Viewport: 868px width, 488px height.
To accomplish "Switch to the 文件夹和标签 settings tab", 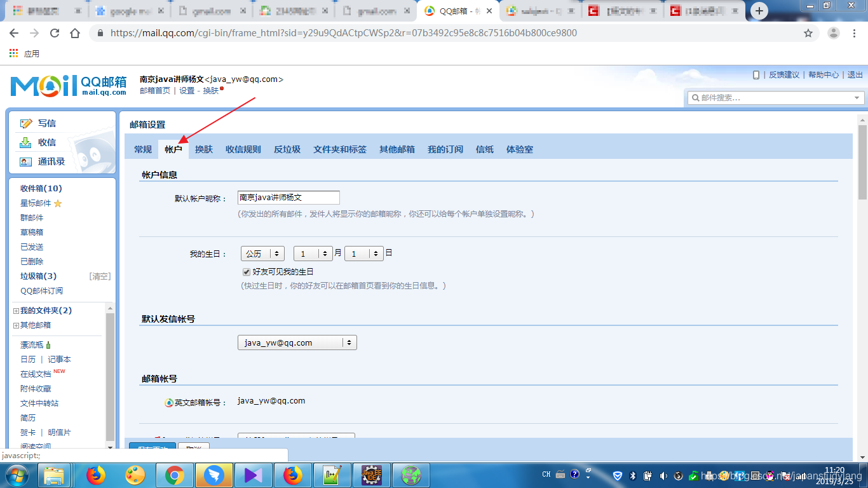I will click(340, 149).
